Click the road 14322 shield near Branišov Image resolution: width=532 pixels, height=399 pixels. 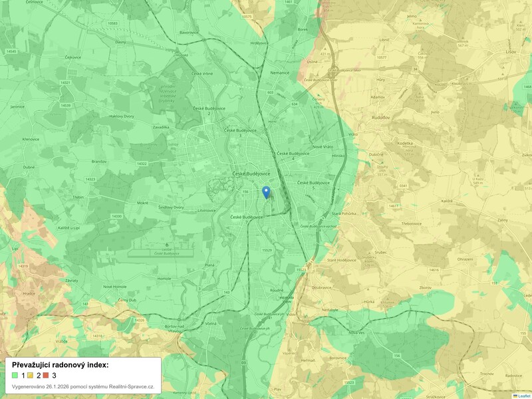point(141,163)
